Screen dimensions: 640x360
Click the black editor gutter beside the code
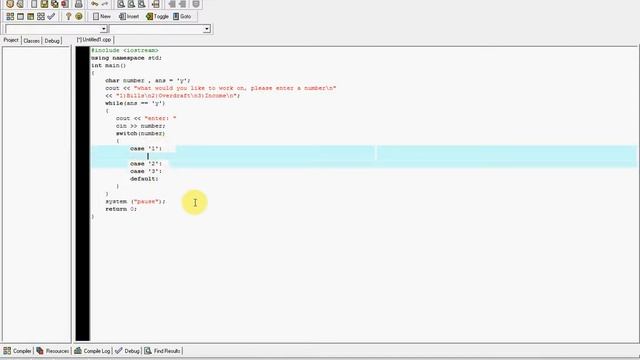coord(82,194)
